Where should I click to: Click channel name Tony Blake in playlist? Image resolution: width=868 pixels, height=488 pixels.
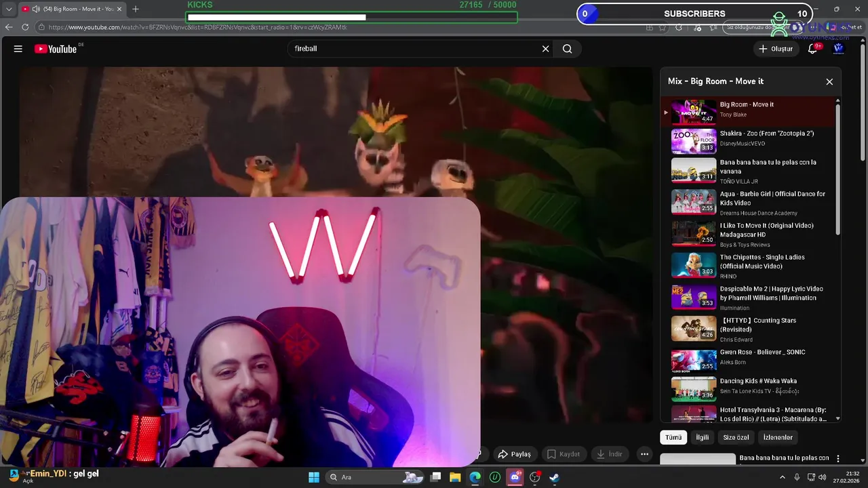click(x=733, y=115)
